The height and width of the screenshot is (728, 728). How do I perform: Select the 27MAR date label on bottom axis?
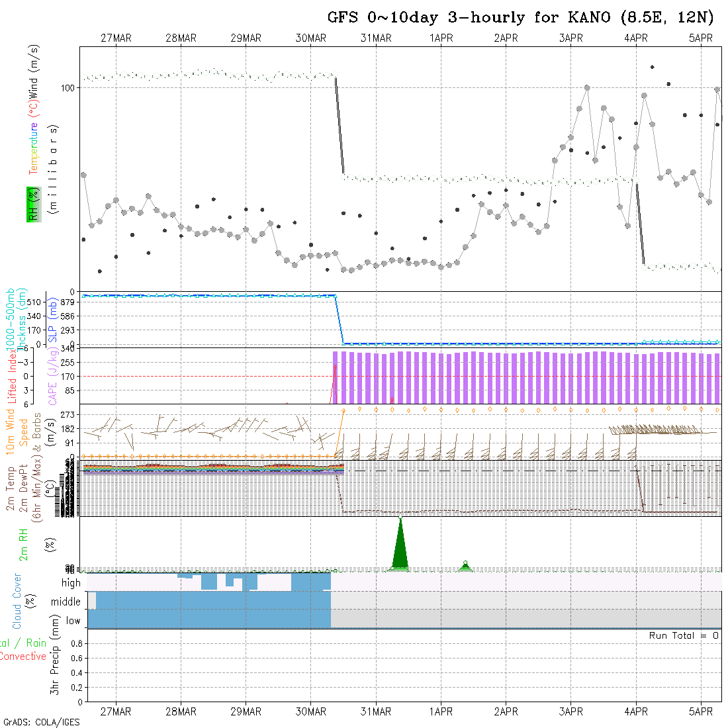(x=116, y=711)
